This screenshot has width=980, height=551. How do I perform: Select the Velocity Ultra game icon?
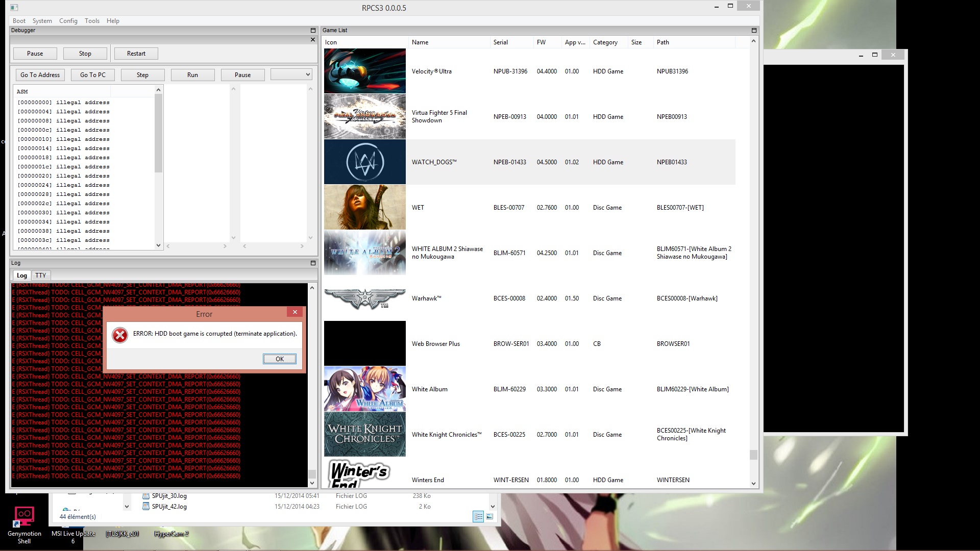pyautogui.click(x=365, y=71)
